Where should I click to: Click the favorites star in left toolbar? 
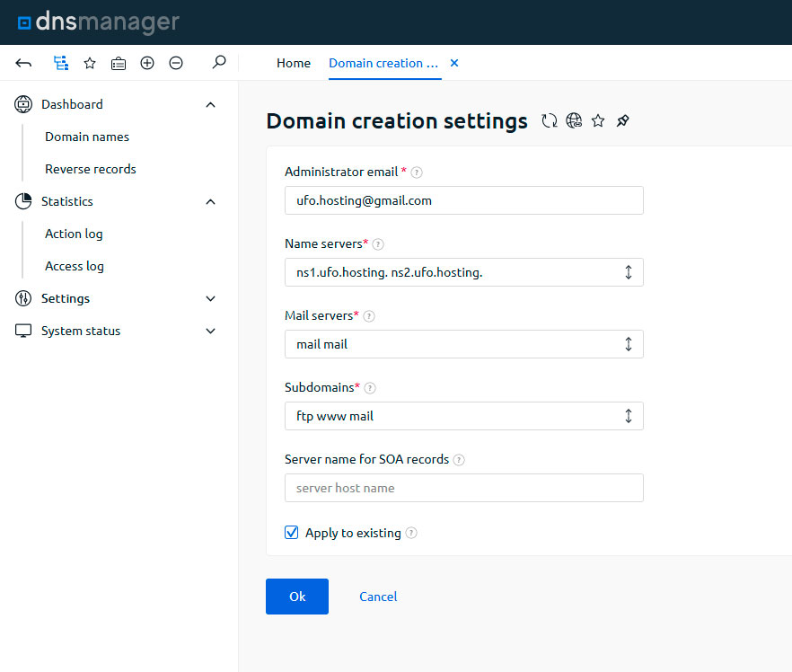click(x=90, y=63)
